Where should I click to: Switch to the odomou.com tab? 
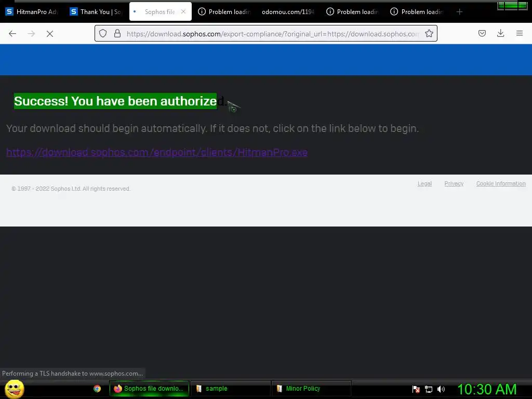pos(288,12)
